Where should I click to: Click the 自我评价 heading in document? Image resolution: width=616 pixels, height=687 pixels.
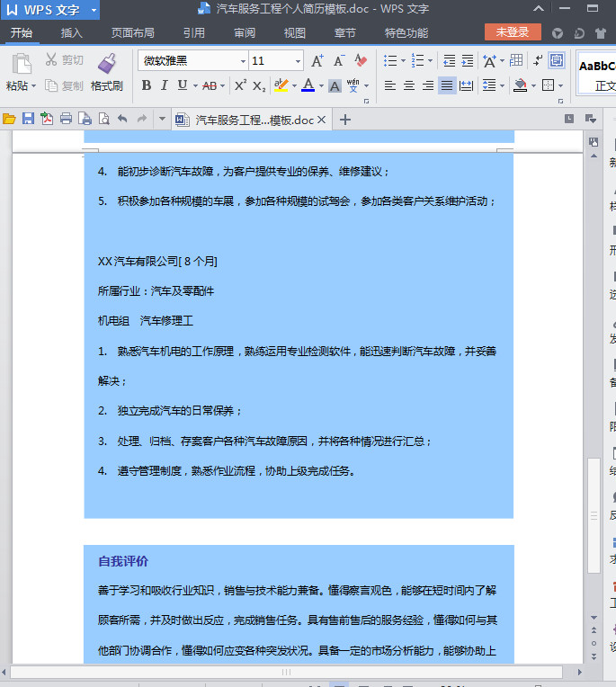point(123,561)
